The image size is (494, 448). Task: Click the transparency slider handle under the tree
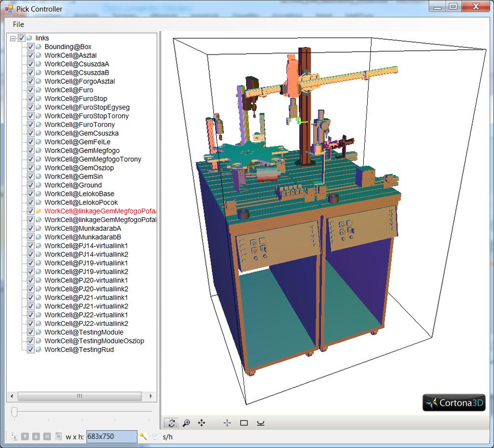[14, 412]
